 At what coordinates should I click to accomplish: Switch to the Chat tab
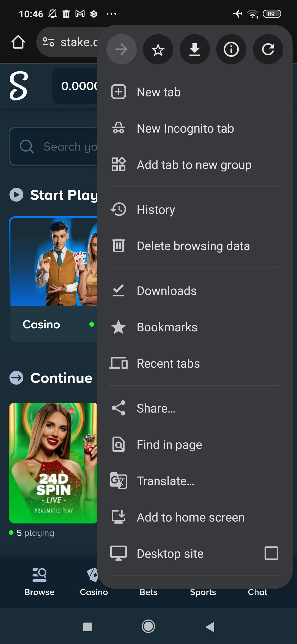point(257,592)
